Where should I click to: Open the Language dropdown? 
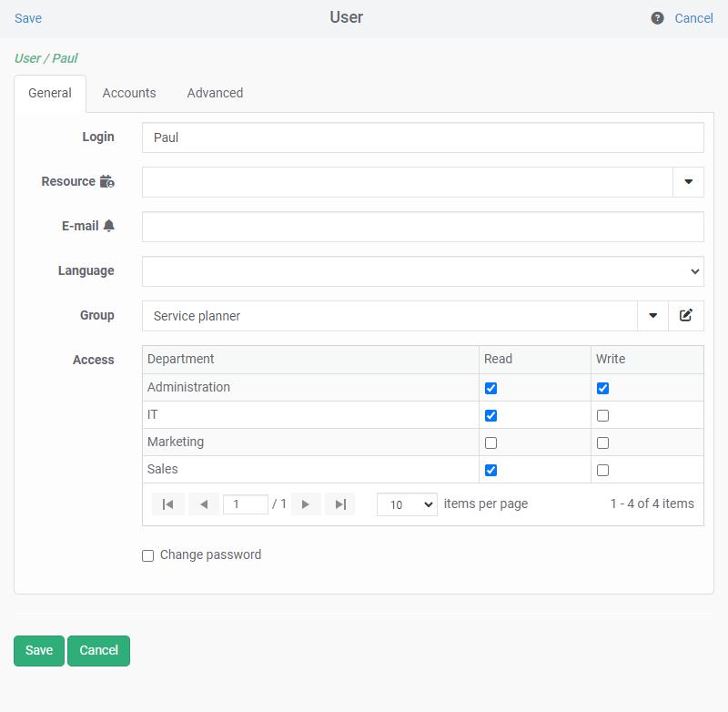click(423, 271)
